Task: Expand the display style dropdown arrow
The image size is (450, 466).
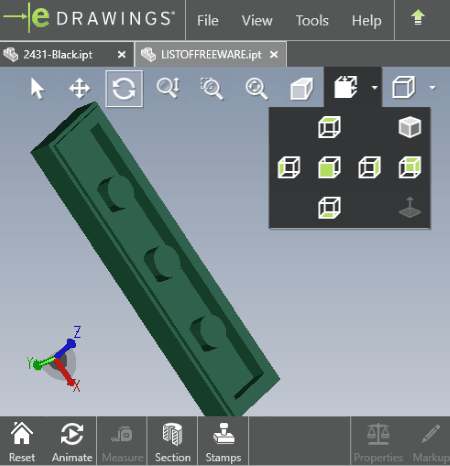Action: (x=433, y=88)
